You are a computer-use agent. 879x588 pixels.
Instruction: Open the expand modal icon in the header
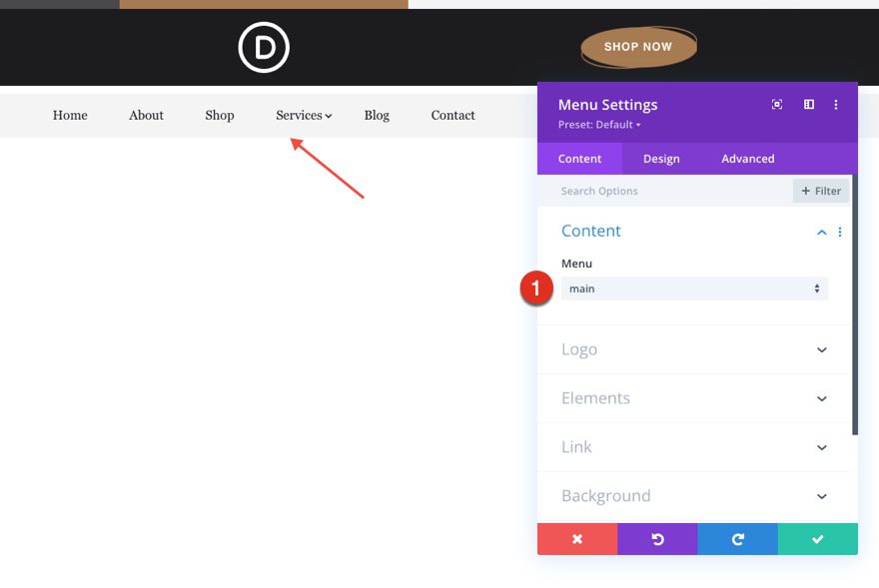pyautogui.click(x=776, y=104)
